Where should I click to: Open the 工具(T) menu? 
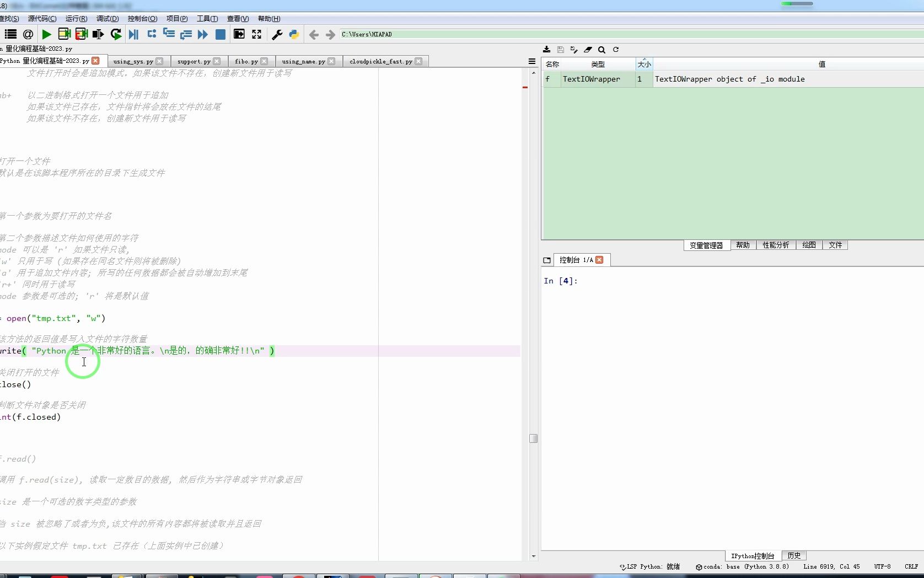pos(207,18)
